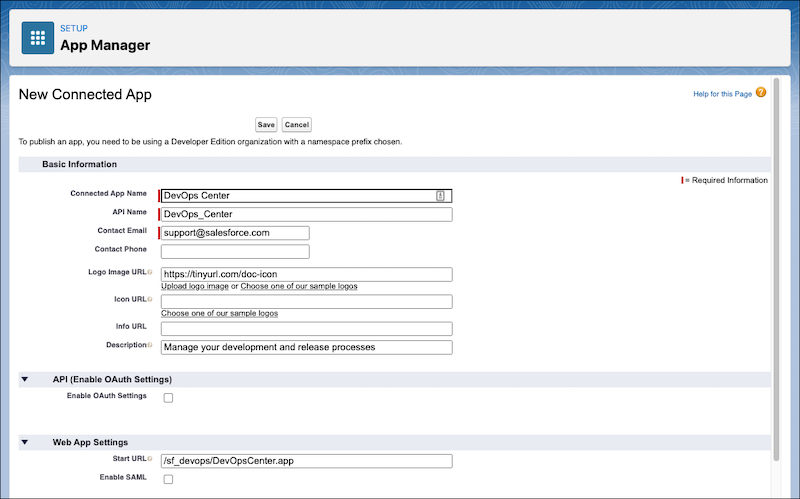This screenshot has width=800, height=499.
Task: Enable the OAuth Settings checkbox
Action: (x=168, y=397)
